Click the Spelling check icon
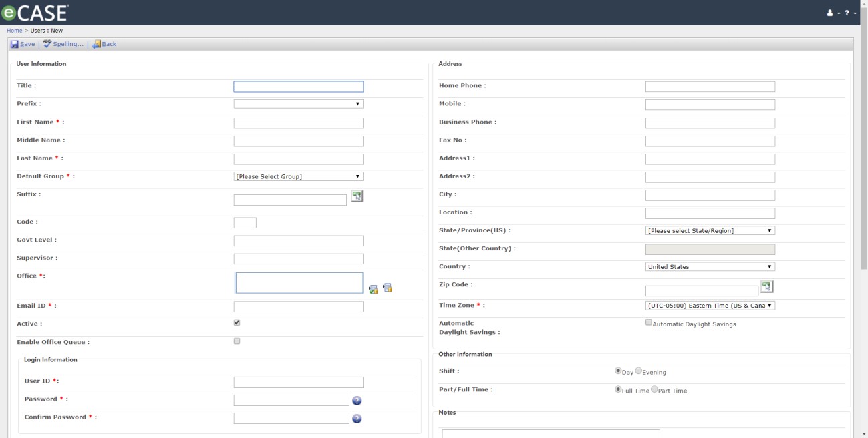 [x=47, y=44]
